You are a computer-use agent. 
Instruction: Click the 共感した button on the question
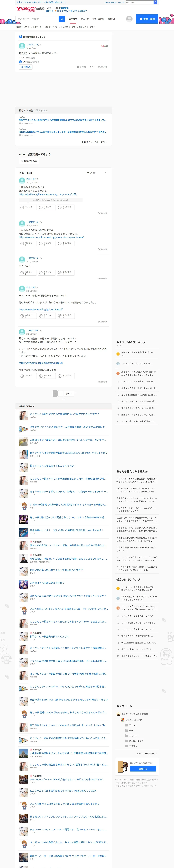click(26, 67)
